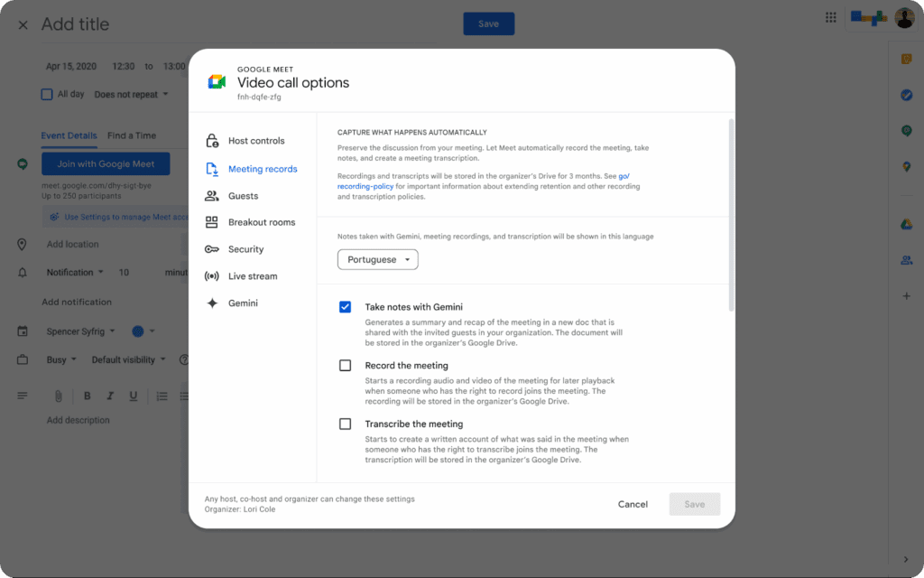The height and width of the screenshot is (578, 924).
Task: Switch to the Find a Time tab
Action: 132,135
